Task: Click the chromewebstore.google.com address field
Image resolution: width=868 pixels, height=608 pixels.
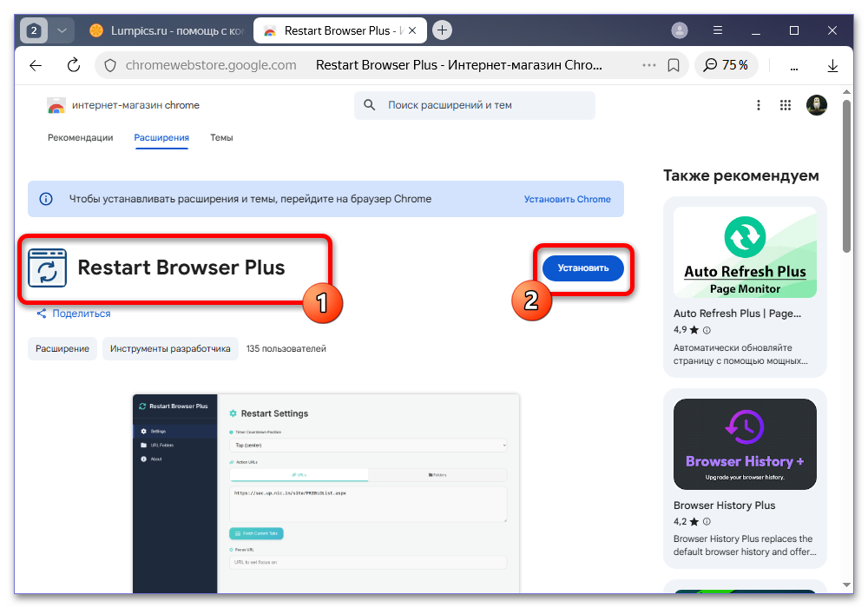Action: coord(211,65)
